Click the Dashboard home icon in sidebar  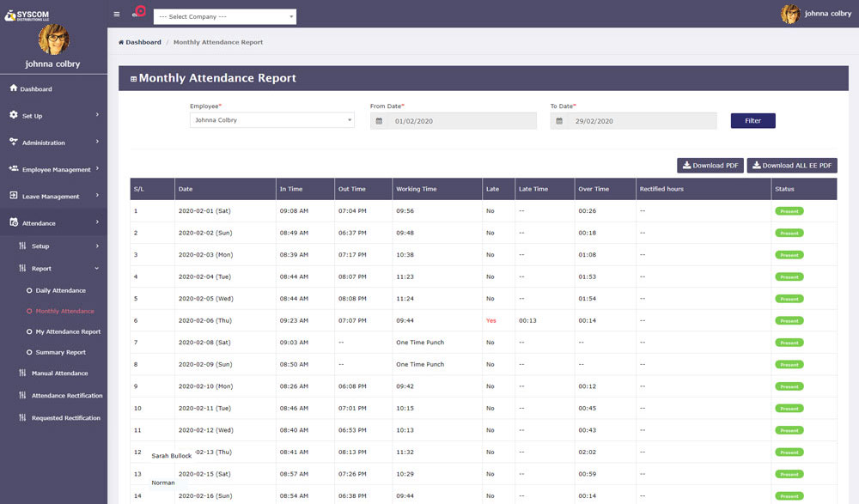click(14, 88)
